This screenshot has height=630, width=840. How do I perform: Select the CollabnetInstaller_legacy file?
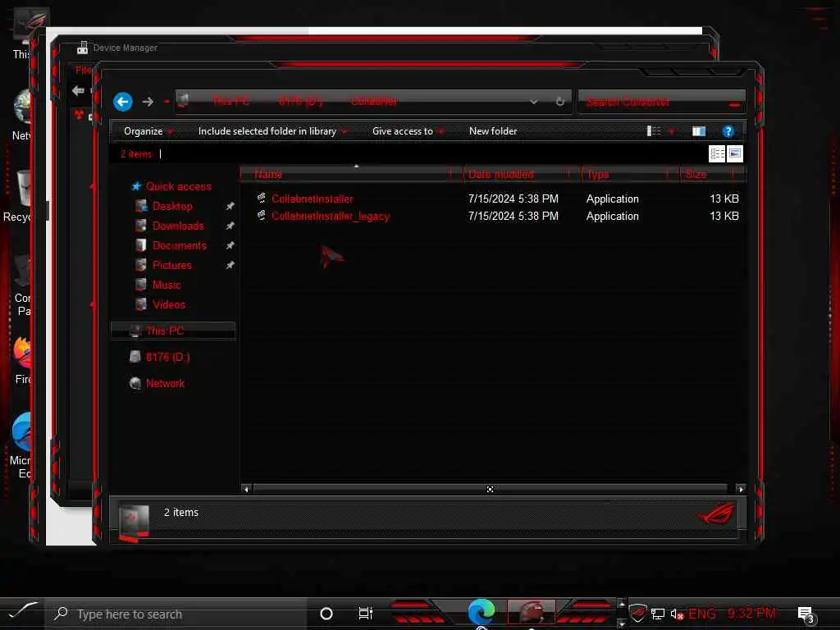coord(331,217)
